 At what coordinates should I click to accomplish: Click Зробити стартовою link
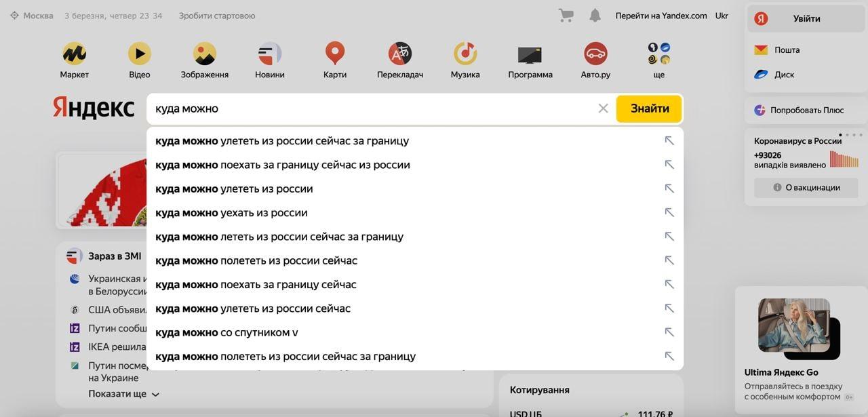[217, 16]
